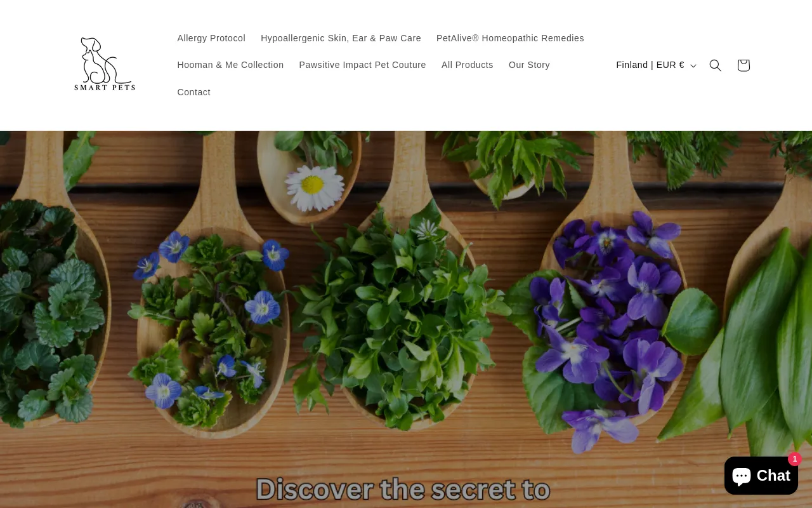This screenshot has width=812, height=508.
Task: Click the Smart Pets logo
Action: tap(105, 65)
